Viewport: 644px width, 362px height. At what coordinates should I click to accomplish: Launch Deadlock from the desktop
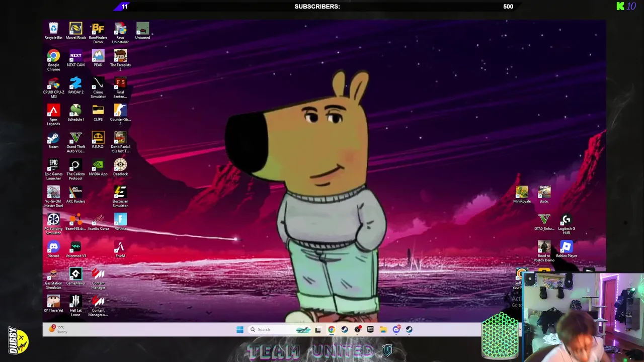point(120,167)
